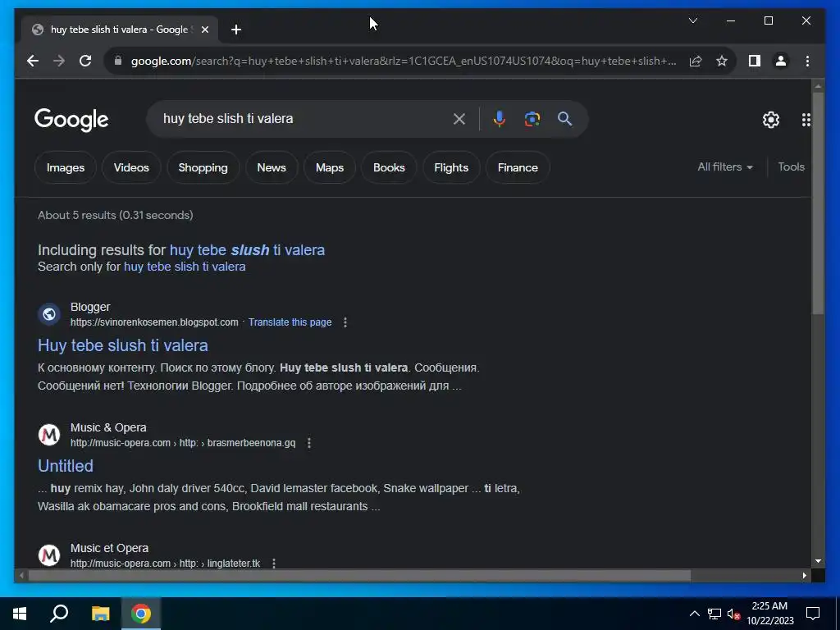Open the network status tray icon
The image size is (840, 630).
click(714, 614)
